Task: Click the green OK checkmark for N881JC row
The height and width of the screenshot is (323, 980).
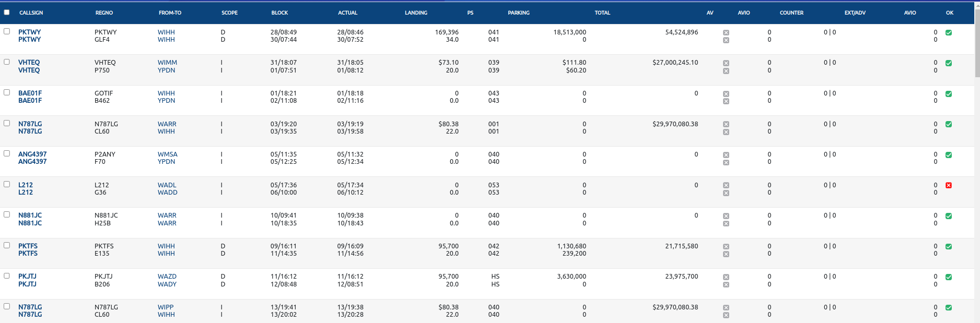Action: pyautogui.click(x=949, y=216)
